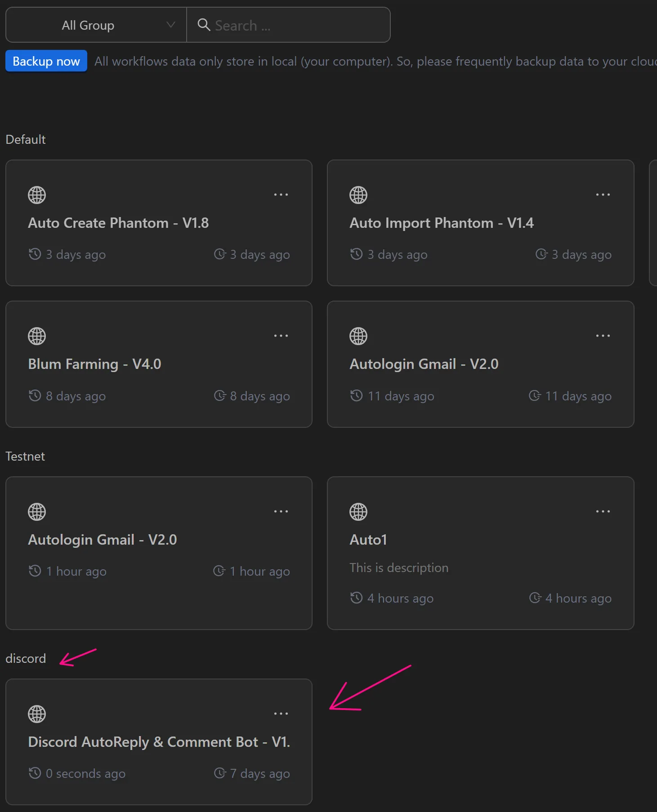Image resolution: width=657 pixels, height=812 pixels.
Task: Open the options menu on Discord AutoReply card
Action: pos(281,713)
